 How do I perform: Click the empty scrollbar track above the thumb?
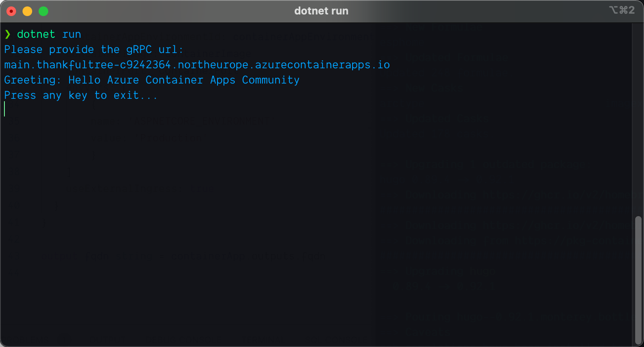[x=638, y=120]
